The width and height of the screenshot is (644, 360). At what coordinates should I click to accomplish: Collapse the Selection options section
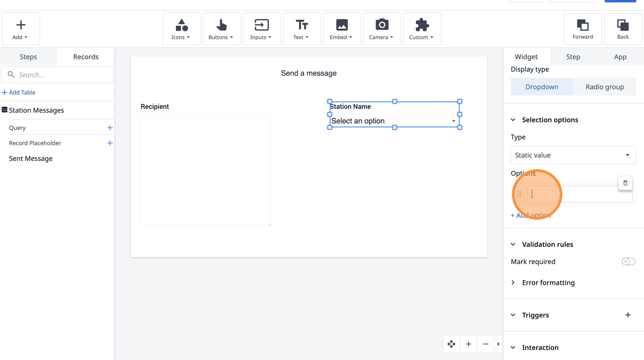(513, 120)
